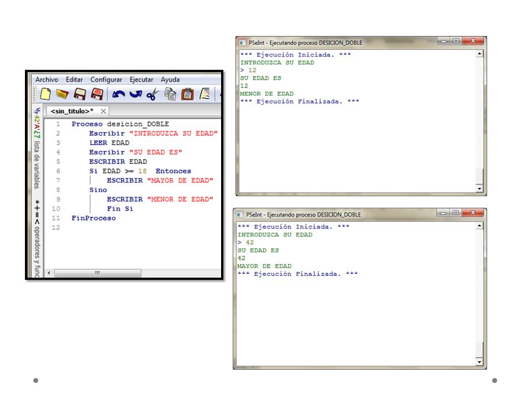The width and height of the screenshot is (532, 399).
Task: Redo the edit with the toolbar arrow
Action: 136,94
